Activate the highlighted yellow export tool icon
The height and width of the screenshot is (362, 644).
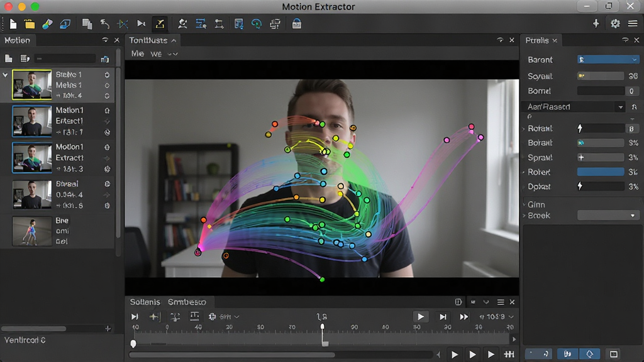click(x=160, y=25)
